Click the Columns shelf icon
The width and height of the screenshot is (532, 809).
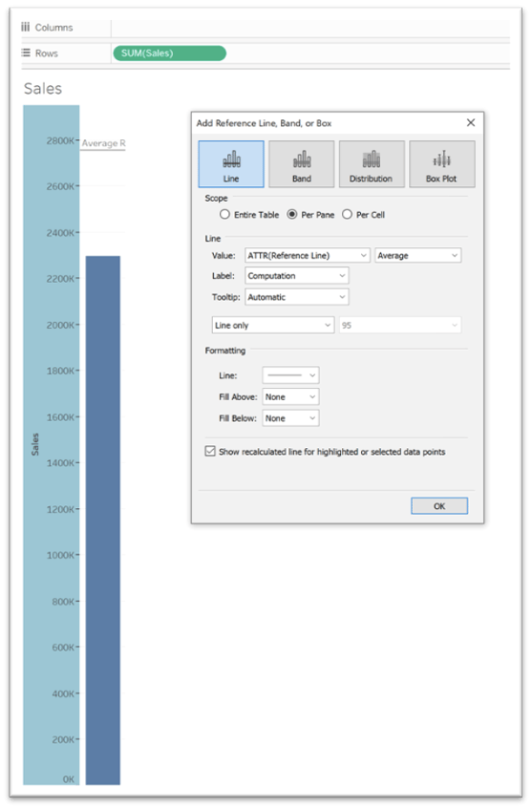tap(25, 27)
